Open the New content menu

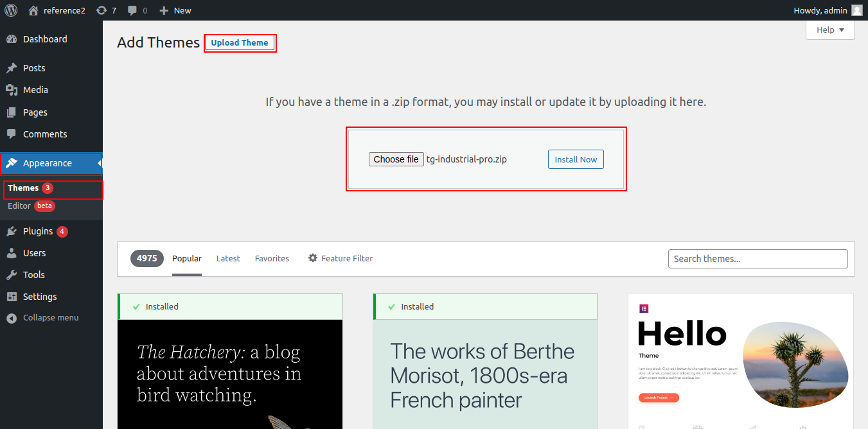click(175, 10)
